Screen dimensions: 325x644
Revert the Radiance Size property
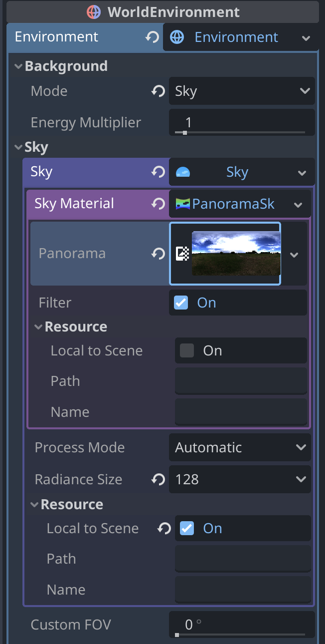pyautogui.click(x=158, y=479)
